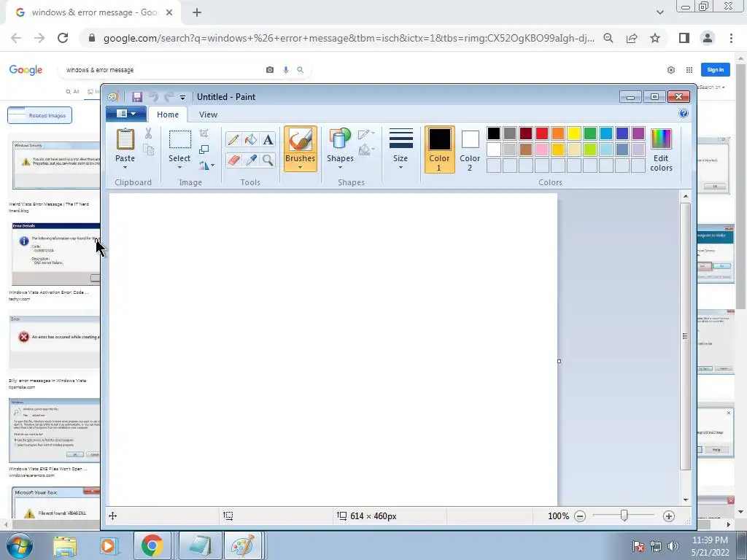747x560 pixels.
Task: Open Customize Quick Access Toolbar dropdown
Action: tap(182, 97)
